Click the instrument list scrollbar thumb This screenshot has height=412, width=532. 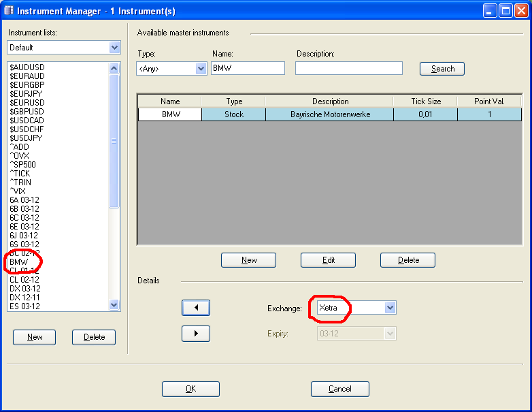point(114,140)
